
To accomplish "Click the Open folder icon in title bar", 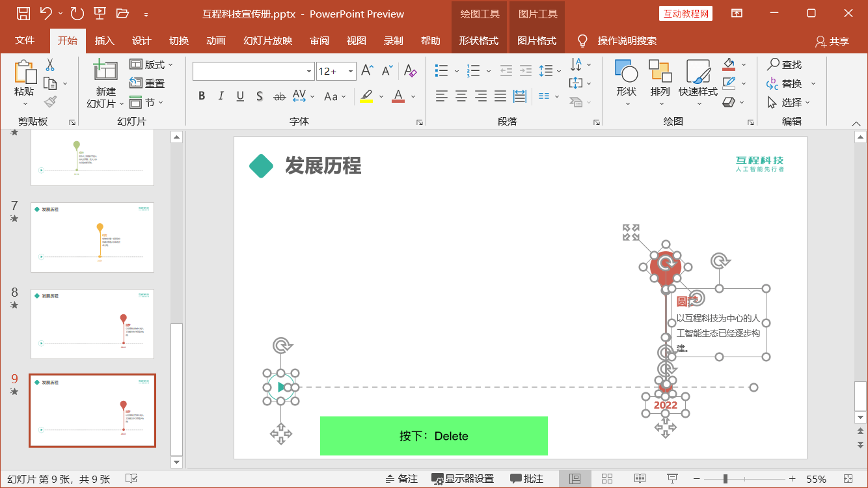I will [122, 14].
